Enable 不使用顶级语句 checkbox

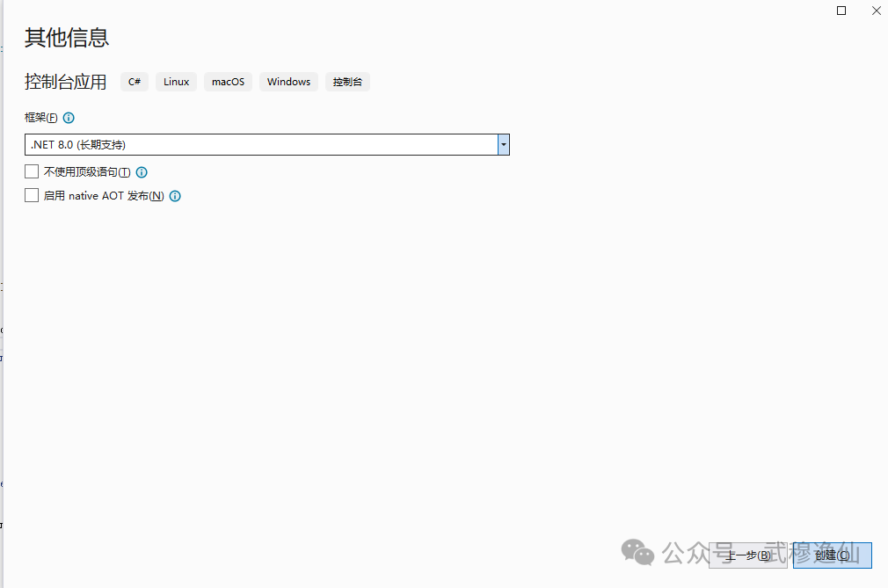coord(32,171)
